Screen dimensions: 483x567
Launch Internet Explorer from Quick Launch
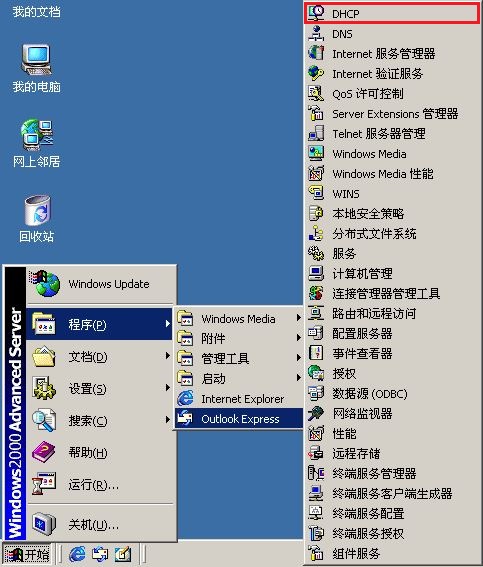[x=77, y=554]
